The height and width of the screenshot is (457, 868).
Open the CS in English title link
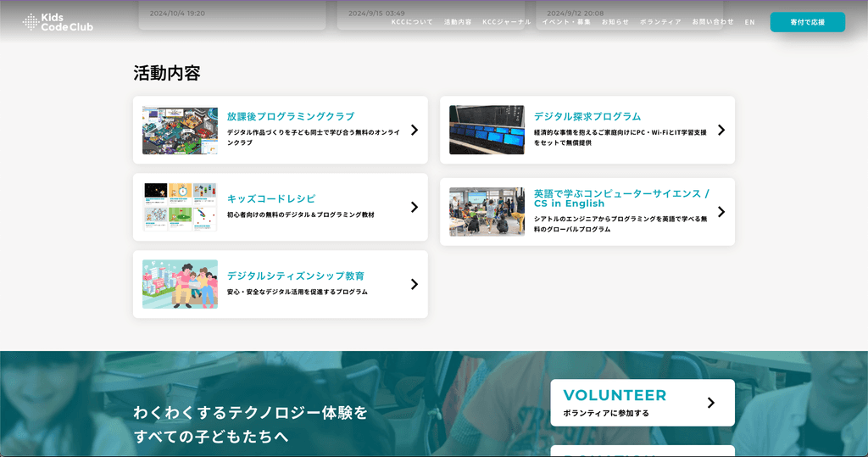tap(621, 198)
